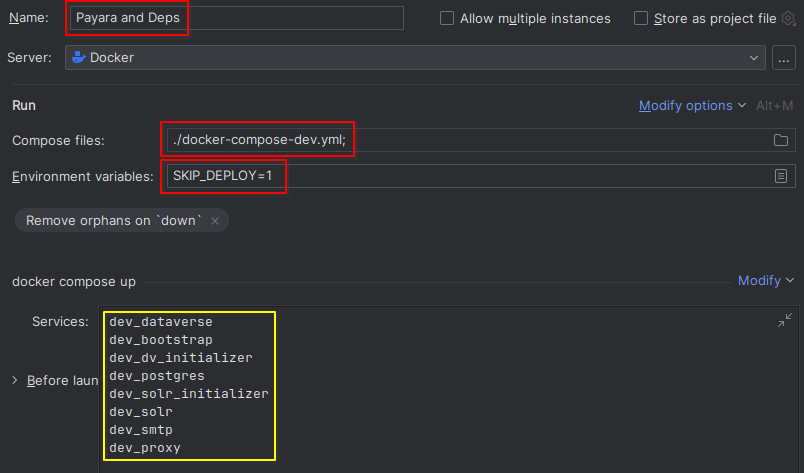Open the environment variables editor icon

point(781,176)
